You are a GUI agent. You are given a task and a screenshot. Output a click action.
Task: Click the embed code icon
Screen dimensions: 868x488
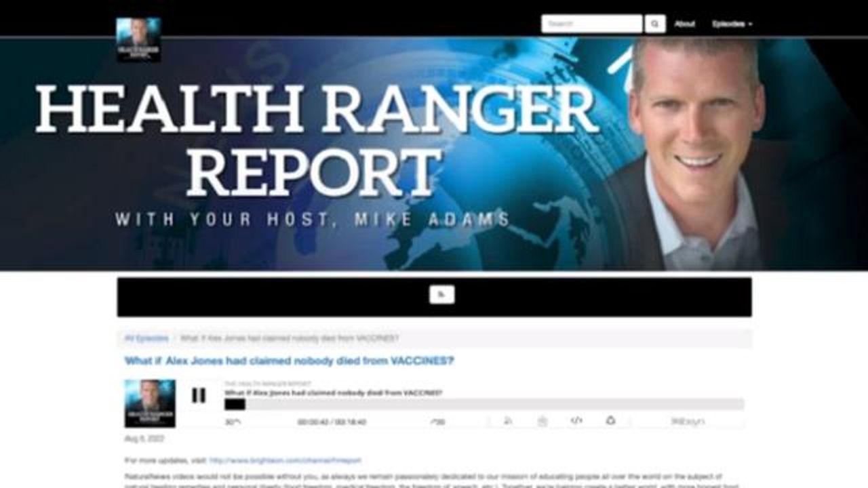click(x=576, y=421)
